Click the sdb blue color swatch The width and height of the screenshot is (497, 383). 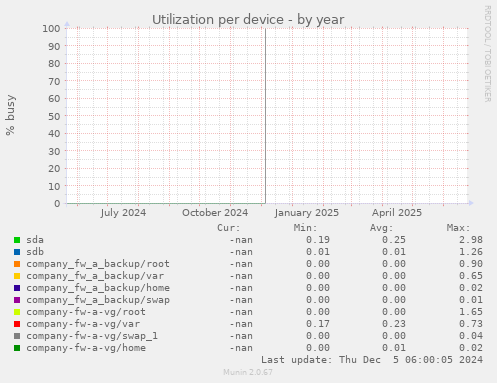tap(17, 252)
